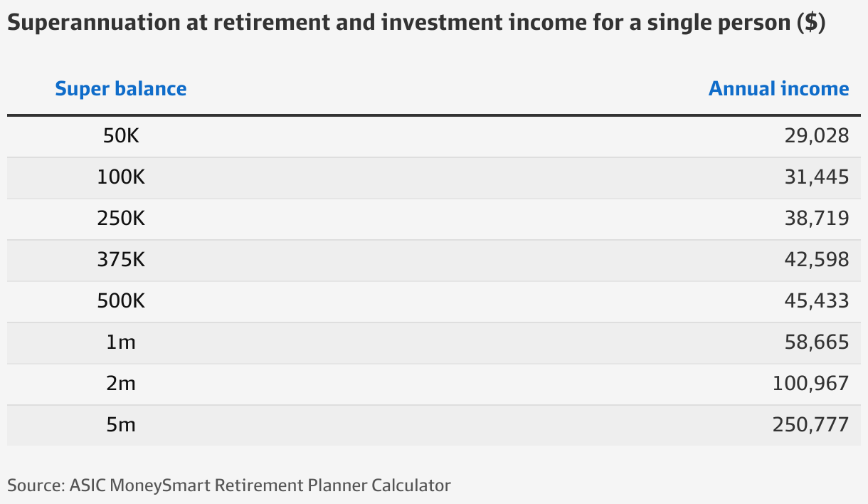
Task: Click the 31,445 annual income value
Action: (x=817, y=177)
